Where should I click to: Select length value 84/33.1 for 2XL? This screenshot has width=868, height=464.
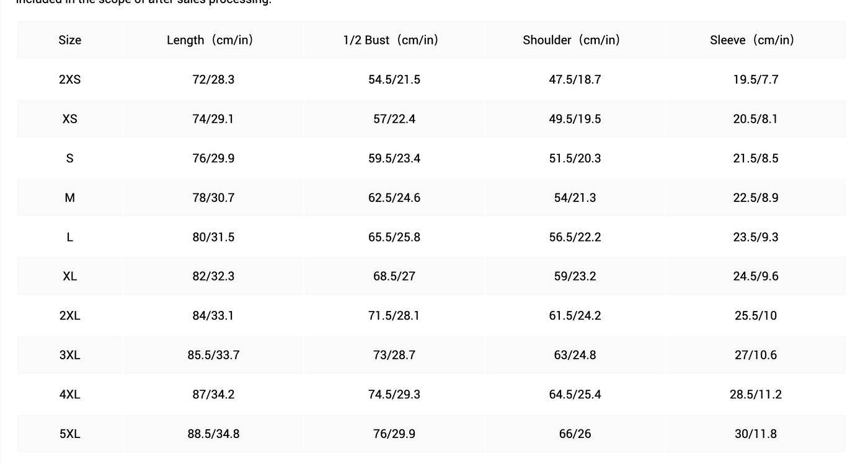click(x=213, y=315)
